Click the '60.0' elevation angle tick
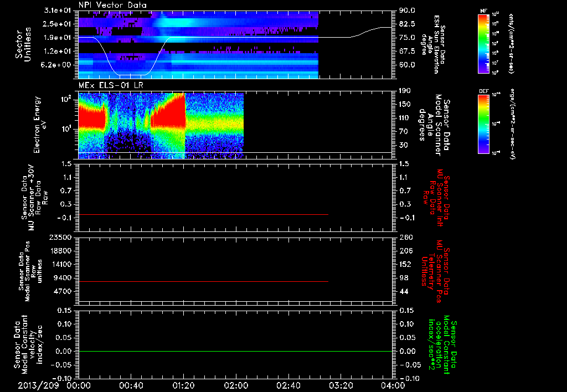 tap(407, 65)
